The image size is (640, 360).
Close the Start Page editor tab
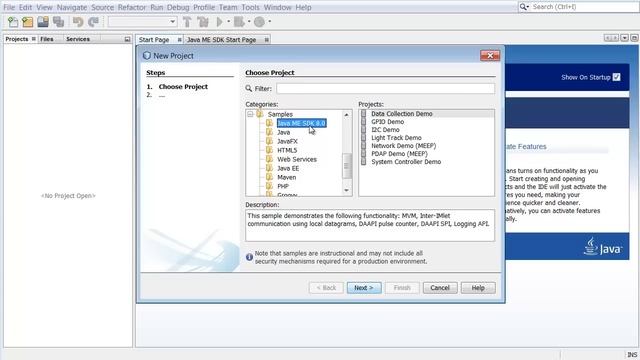(x=179, y=40)
